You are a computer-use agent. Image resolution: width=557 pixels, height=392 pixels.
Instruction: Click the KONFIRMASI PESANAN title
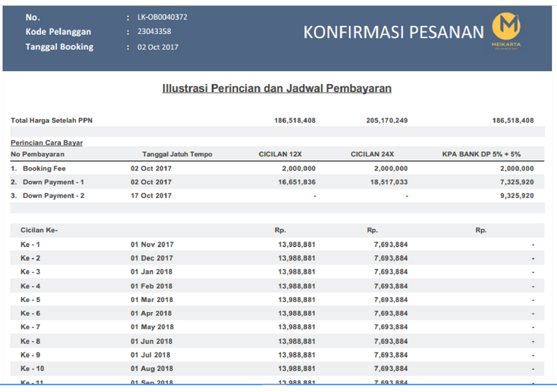coord(393,32)
